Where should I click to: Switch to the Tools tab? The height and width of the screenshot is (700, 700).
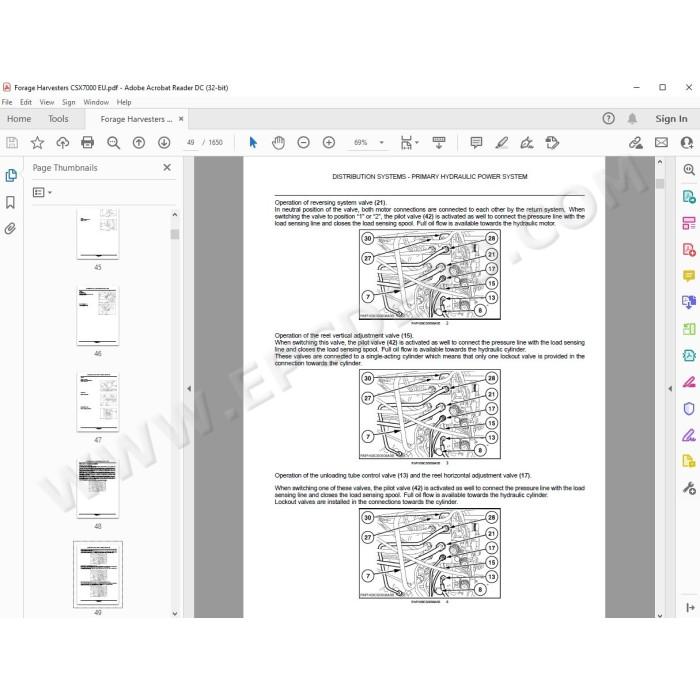(58, 119)
